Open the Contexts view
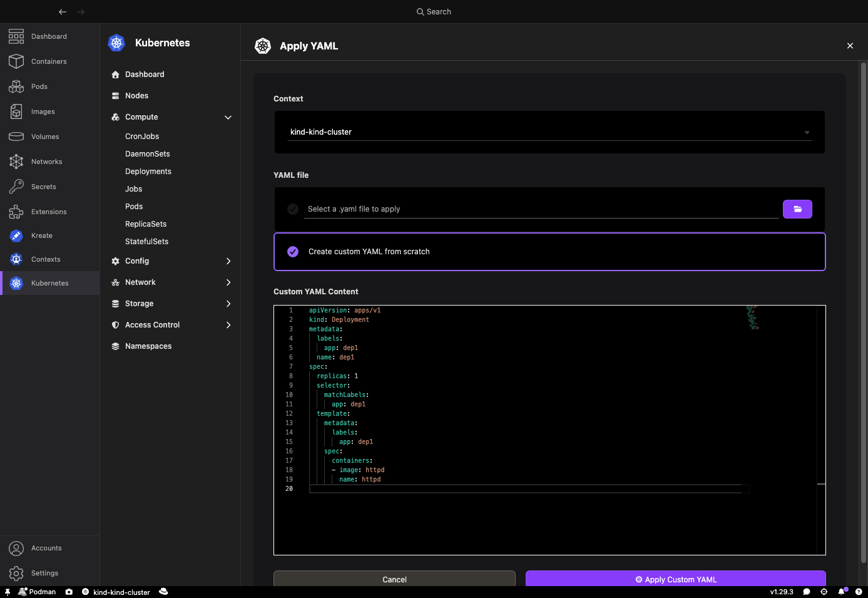The height and width of the screenshot is (598, 868). (x=49, y=259)
